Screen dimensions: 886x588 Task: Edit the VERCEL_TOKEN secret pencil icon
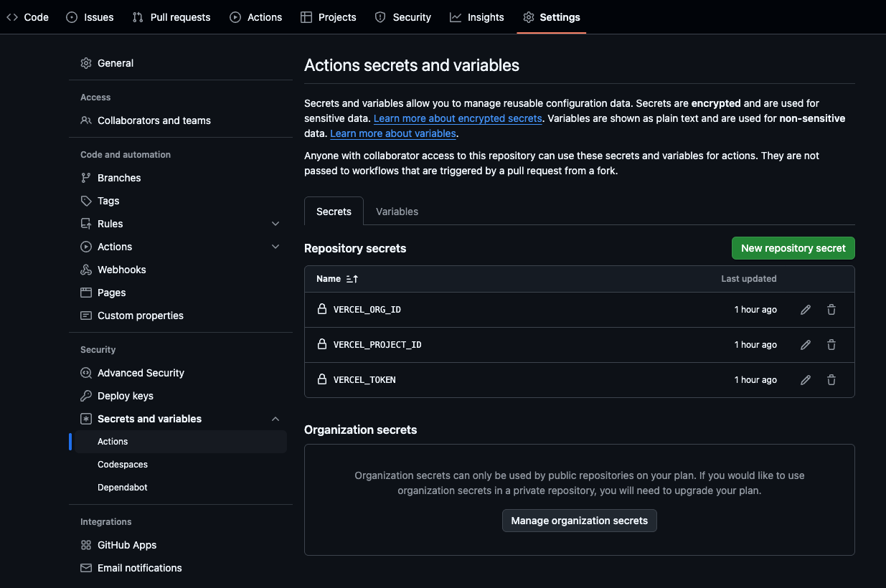806,380
